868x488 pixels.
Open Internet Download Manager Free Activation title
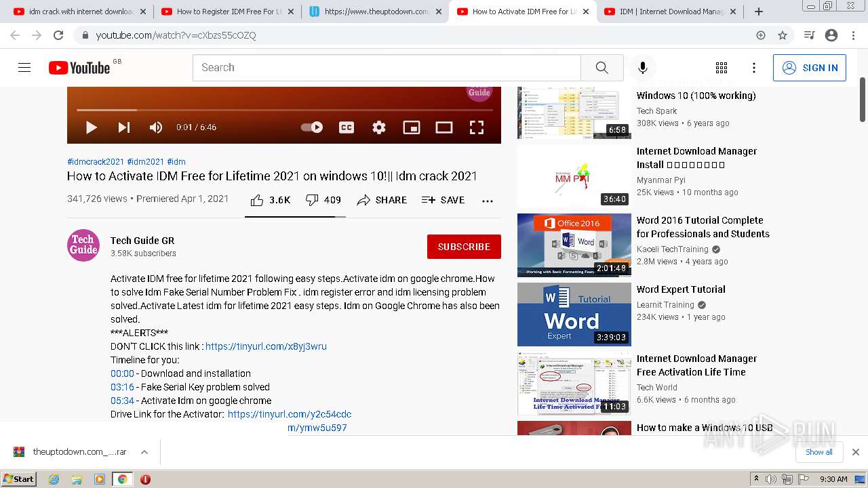click(x=697, y=365)
